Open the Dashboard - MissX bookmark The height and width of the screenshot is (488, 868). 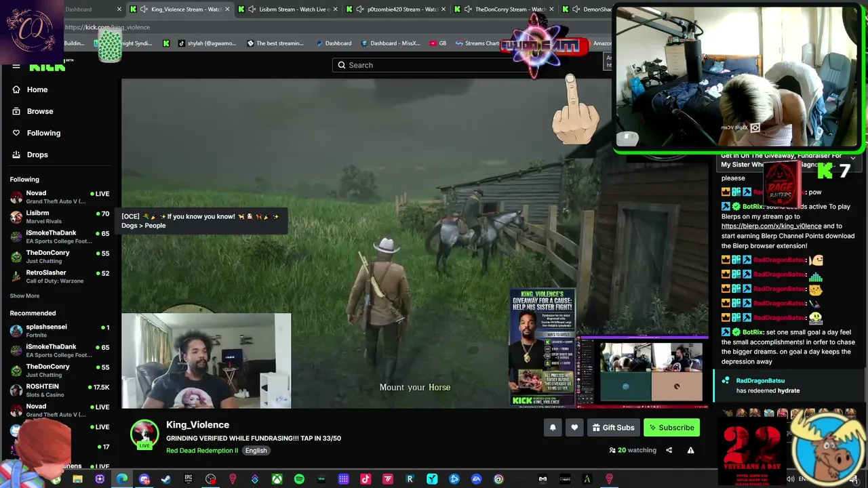tap(391, 43)
